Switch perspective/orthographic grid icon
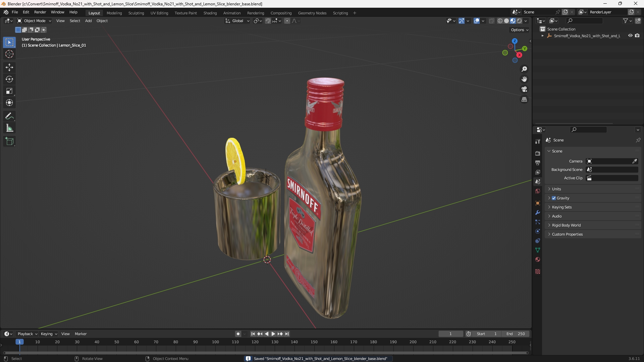Viewport: 644px width, 362px height. click(x=524, y=100)
